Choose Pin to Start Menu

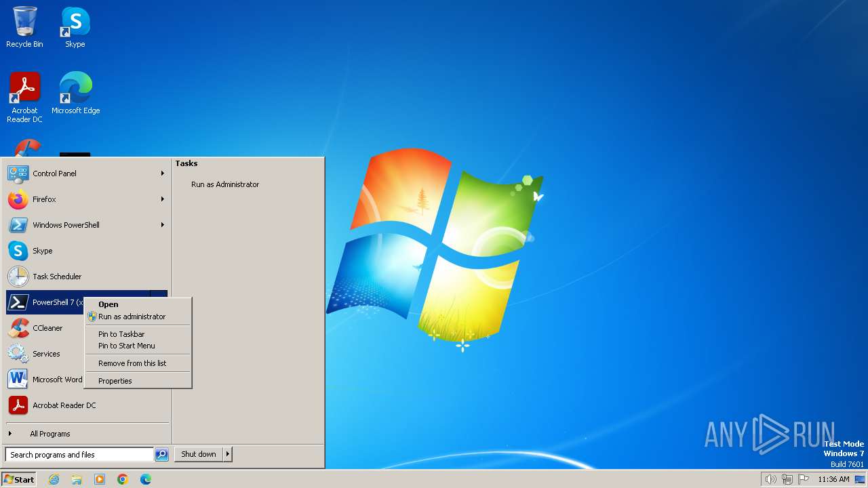click(138, 346)
